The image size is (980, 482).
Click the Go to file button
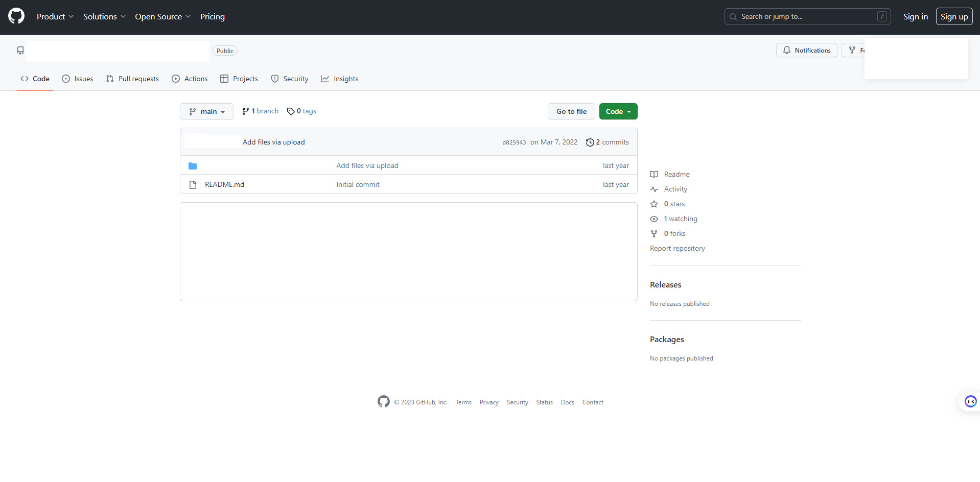point(571,111)
